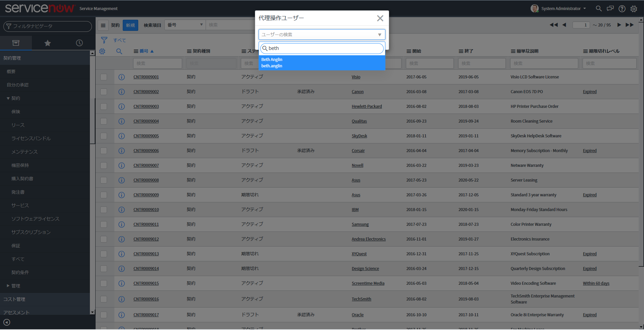Select checkbox for CNTR0009007
Image resolution: width=644 pixels, height=330 pixels.
(x=104, y=166)
